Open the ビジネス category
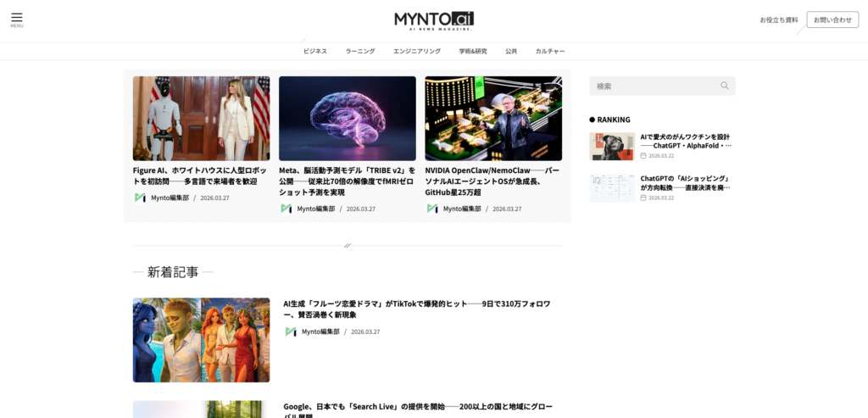The width and height of the screenshot is (868, 418). (x=314, y=51)
